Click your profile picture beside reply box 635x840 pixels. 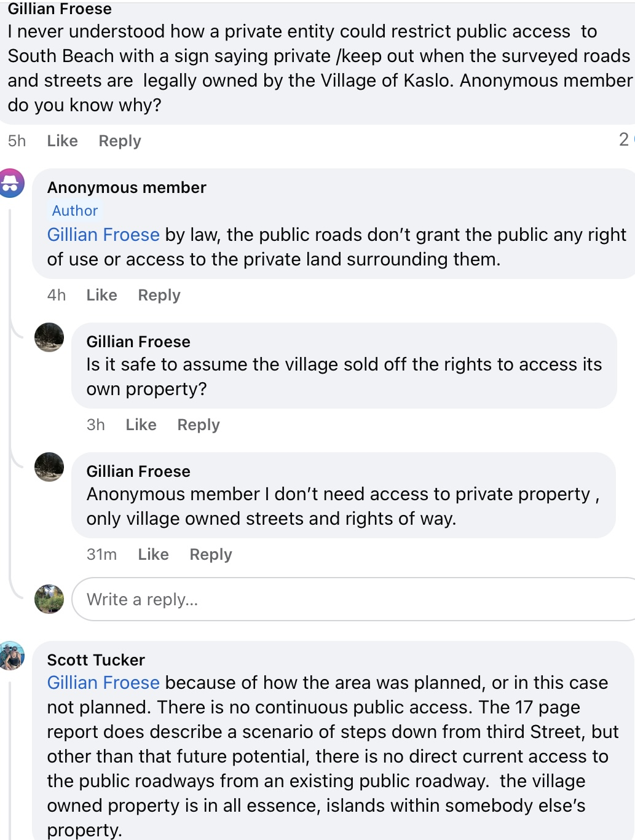pos(49,599)
